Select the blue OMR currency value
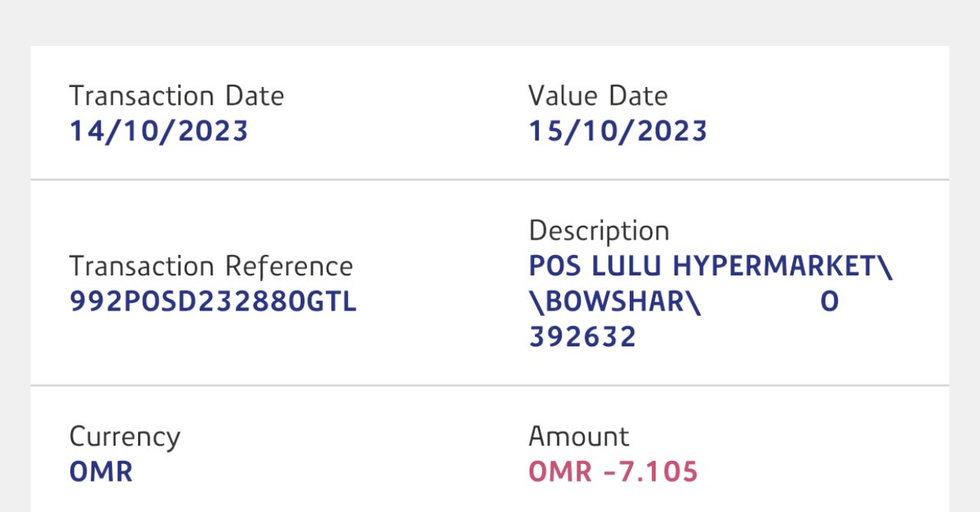 [101, 472]
